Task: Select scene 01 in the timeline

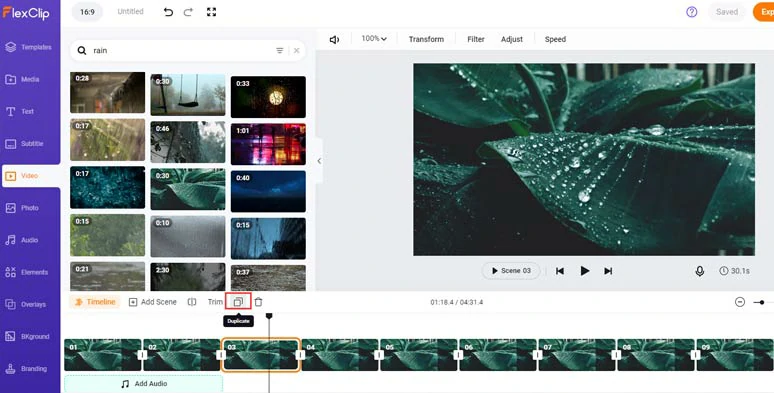Action: pyautogui.click(x=103, y=354)
